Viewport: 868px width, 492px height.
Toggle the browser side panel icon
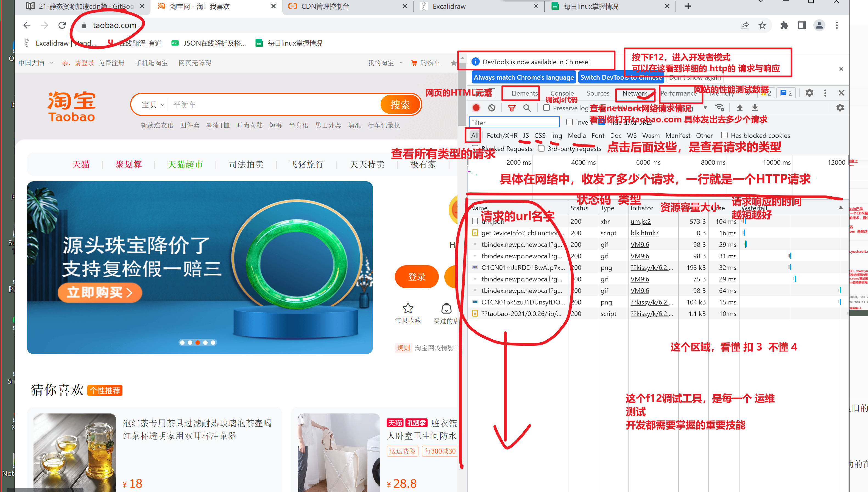tap(802, 25)
